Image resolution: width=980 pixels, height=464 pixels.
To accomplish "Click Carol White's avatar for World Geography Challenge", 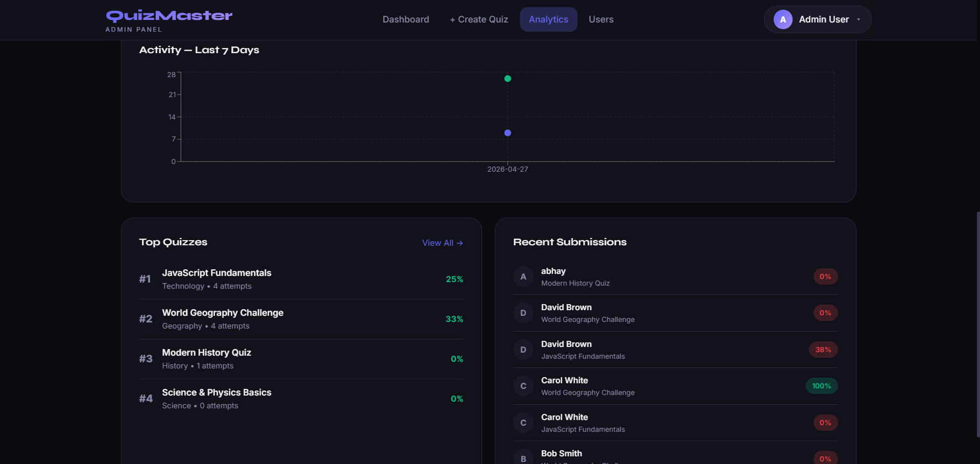I will (x=523, y=386).
